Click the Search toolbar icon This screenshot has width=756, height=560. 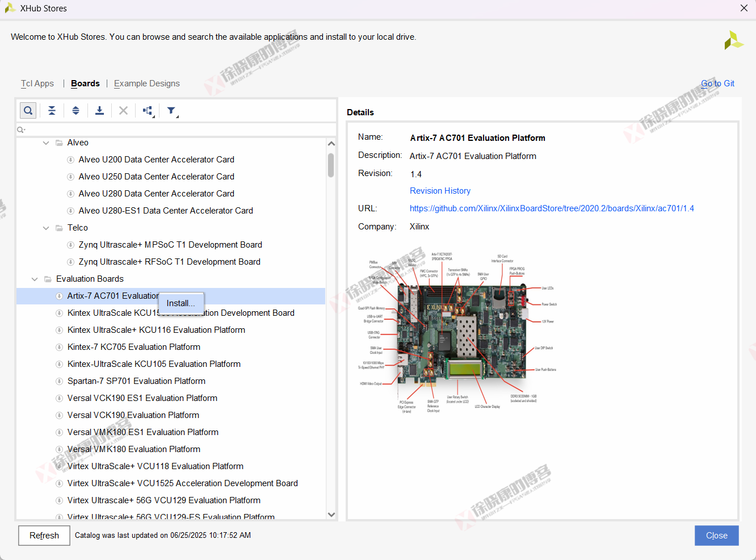28,110
